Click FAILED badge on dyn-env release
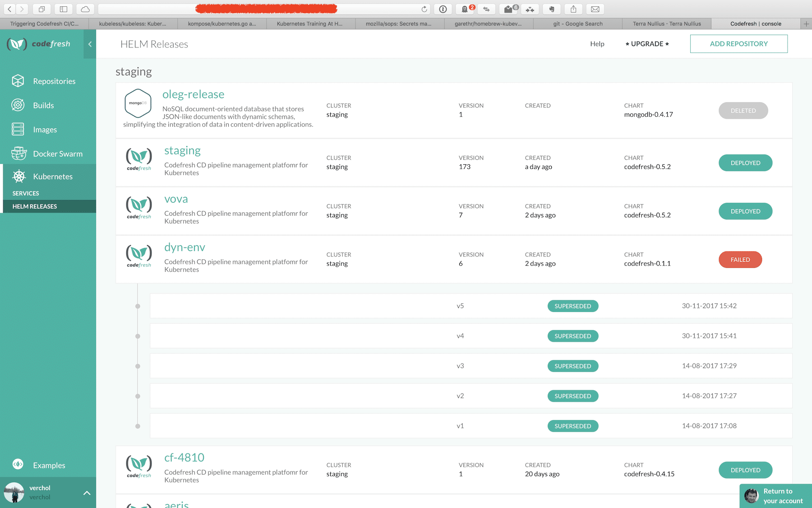Image resolution: width=812 pixels, height=508 pixels. [x=740, y=260]
